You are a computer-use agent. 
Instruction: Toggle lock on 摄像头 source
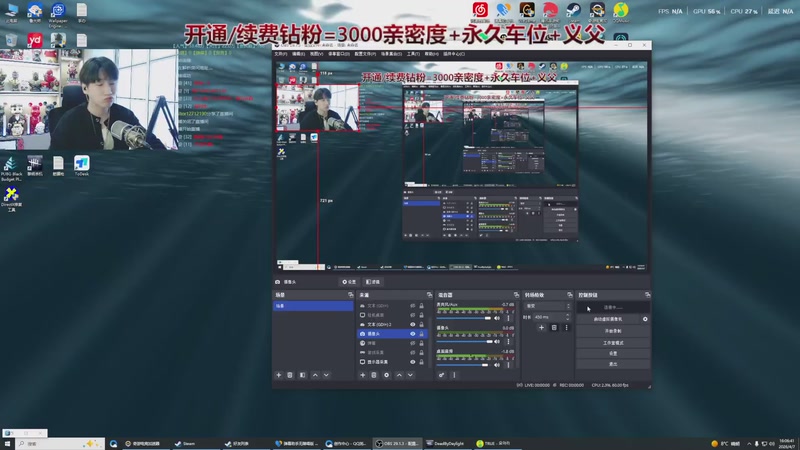click(x=421, y=334)
